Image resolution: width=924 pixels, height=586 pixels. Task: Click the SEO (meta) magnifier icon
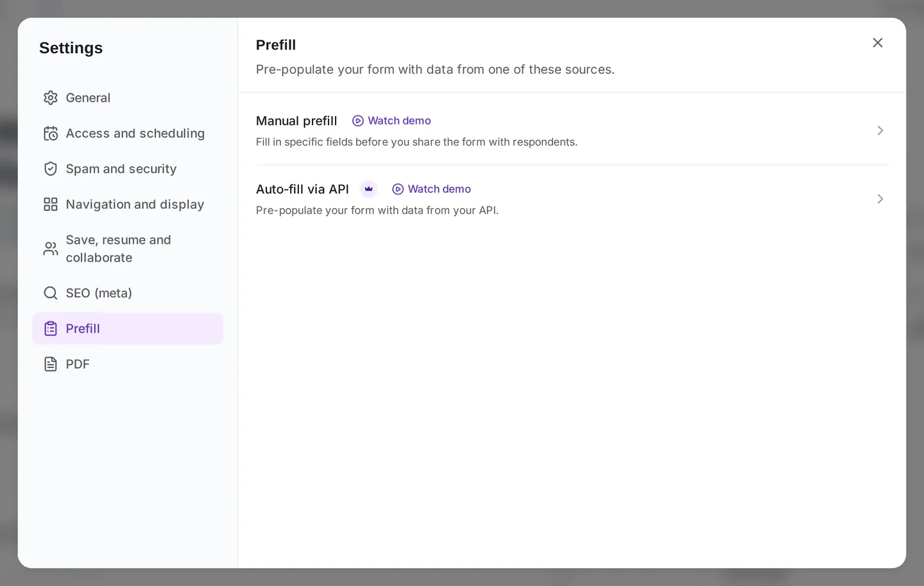click(x=51, y=293)
